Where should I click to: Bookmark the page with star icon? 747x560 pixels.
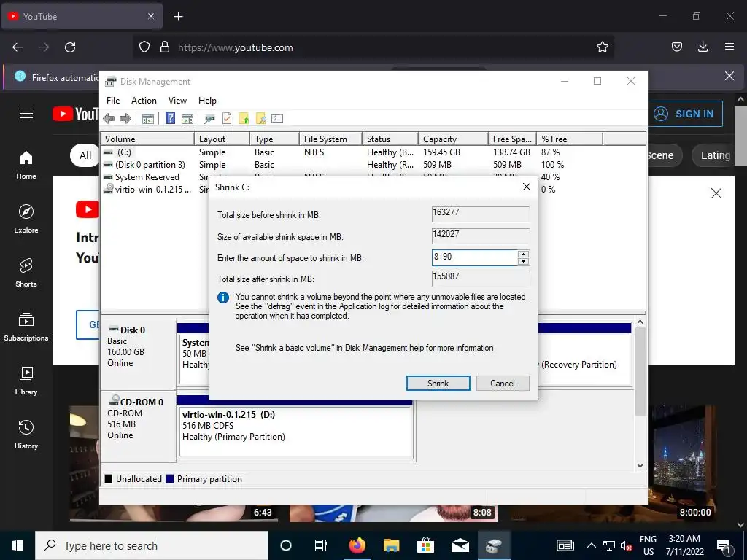pos(602,47)
